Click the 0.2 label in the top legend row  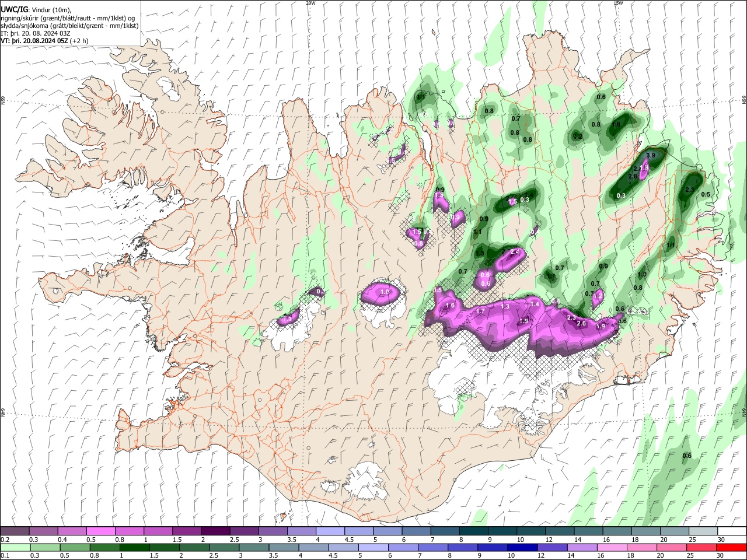click(x=5, y=540)
